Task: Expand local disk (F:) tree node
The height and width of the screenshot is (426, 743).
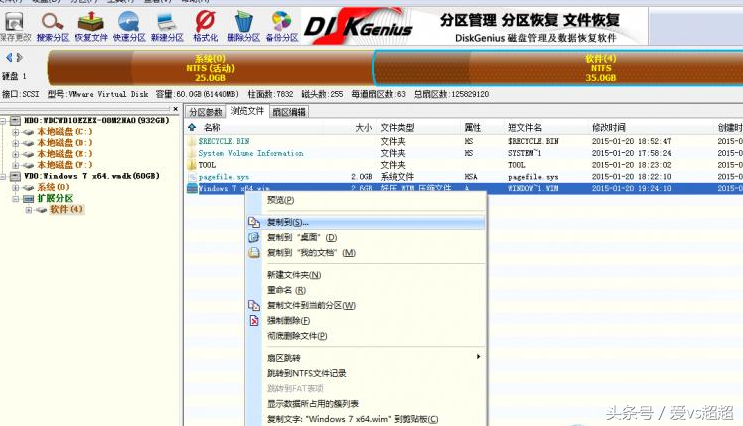Action: (x=16, y=165)
